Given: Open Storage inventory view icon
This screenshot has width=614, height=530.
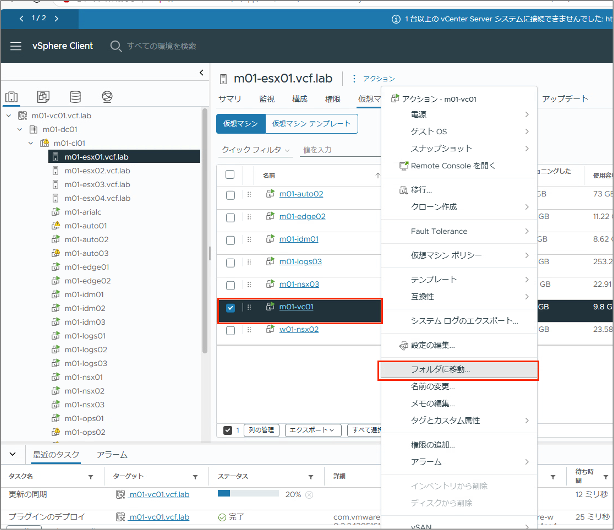Looking at the screenshot, I should coord(75,96).
